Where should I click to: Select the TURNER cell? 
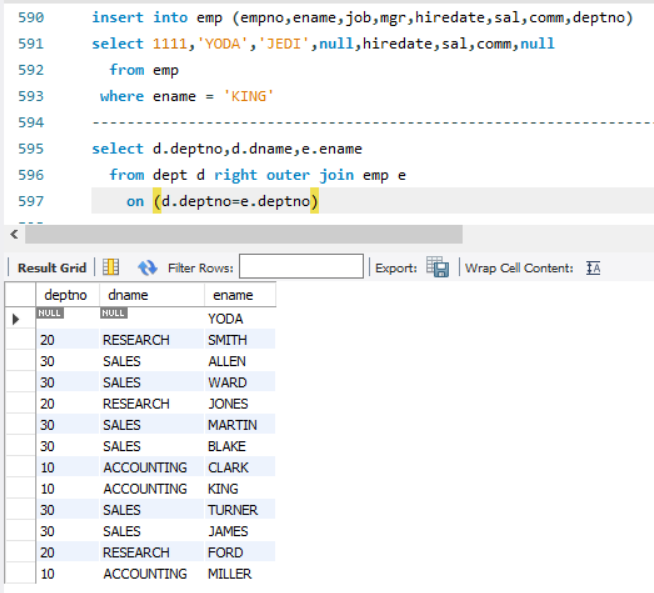[240, 510]
